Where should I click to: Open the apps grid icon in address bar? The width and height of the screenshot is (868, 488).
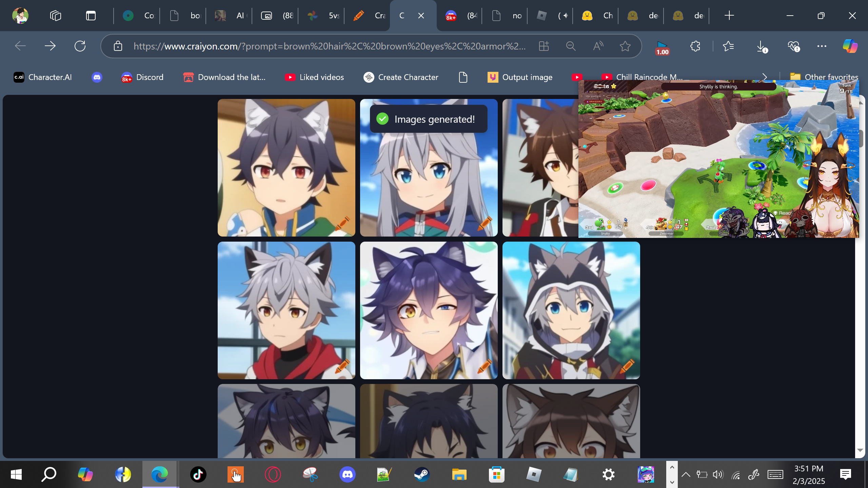[x=544, y=46]
